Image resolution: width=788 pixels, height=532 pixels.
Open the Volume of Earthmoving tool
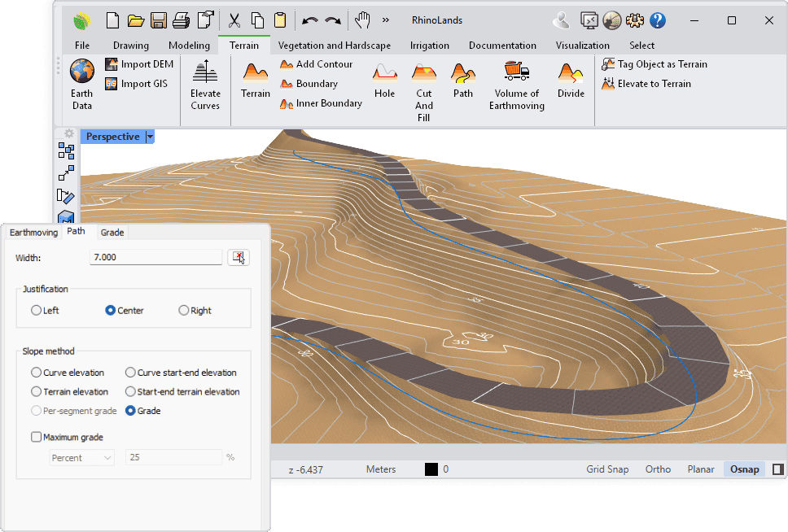pos(516,84)
